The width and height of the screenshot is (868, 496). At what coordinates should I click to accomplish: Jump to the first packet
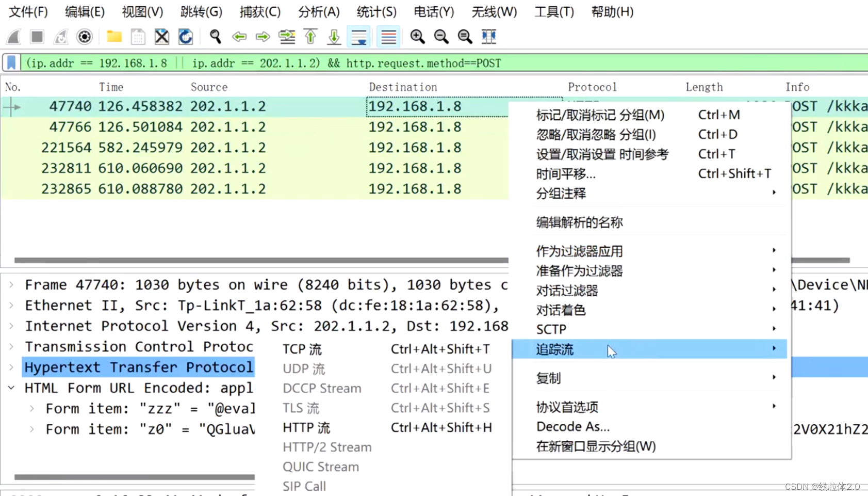(x=310, y=37)
